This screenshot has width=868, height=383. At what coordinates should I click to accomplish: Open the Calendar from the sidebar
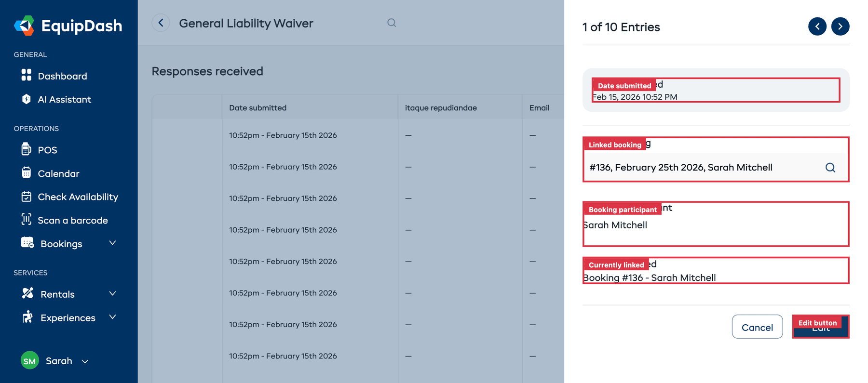(x=58, y=173)
